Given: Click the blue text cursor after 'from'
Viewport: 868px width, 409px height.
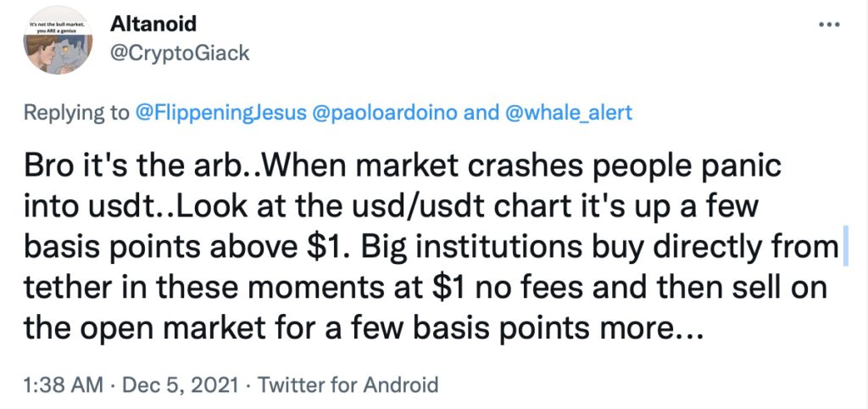Looking at the screenshot, I should (845, 247).
